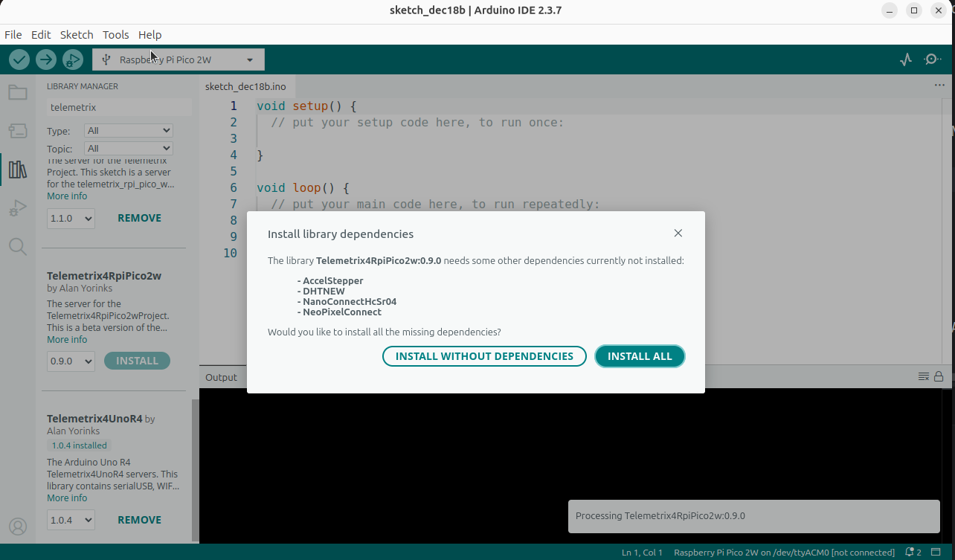The width and height of the screenshot is (955, 560).
Task: Open the Search magnifier sidebar icon
Action: (x=18, y=247)
